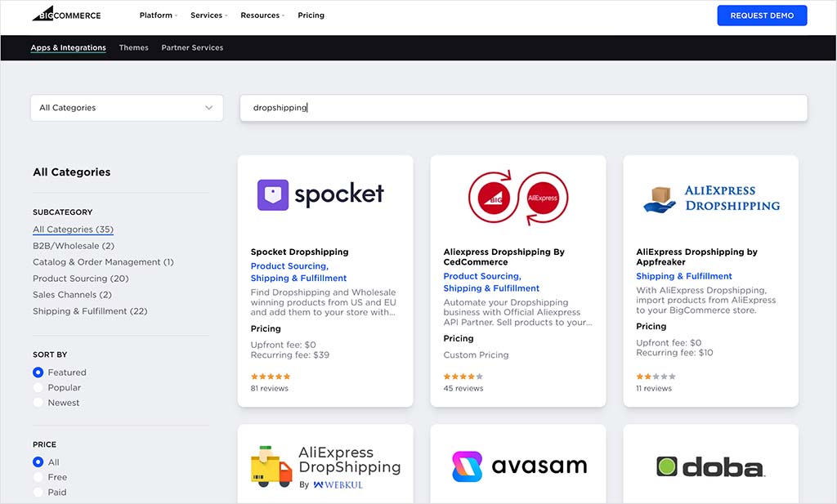Expand the Resources menu
The height and width of the screenshot is (504, 837).
point(262,16)
